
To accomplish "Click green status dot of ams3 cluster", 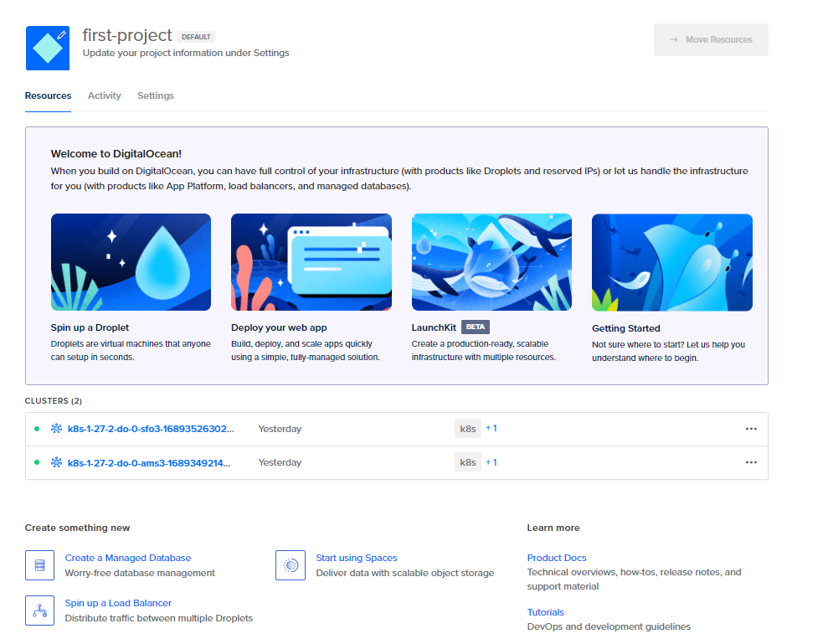I will 37,462.
